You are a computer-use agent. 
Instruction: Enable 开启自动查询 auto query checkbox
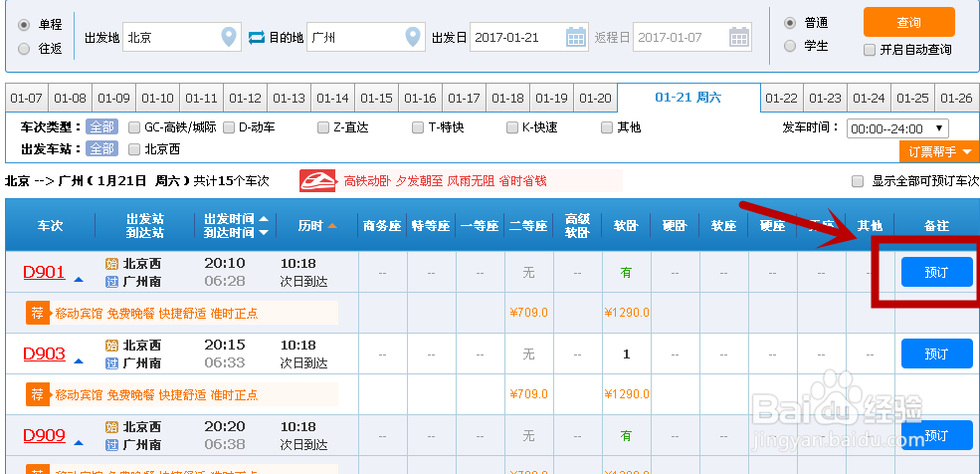pyautogui.click(x=870, y=50)
